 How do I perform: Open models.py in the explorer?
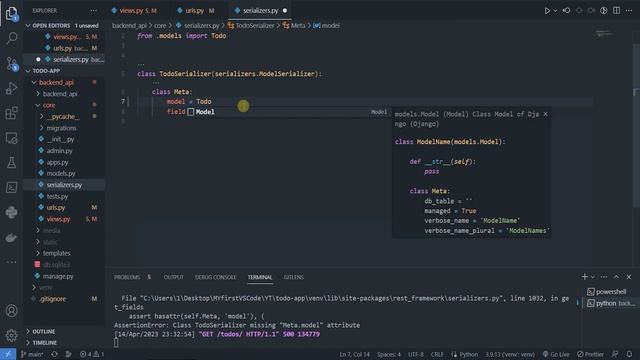point(61,173)
